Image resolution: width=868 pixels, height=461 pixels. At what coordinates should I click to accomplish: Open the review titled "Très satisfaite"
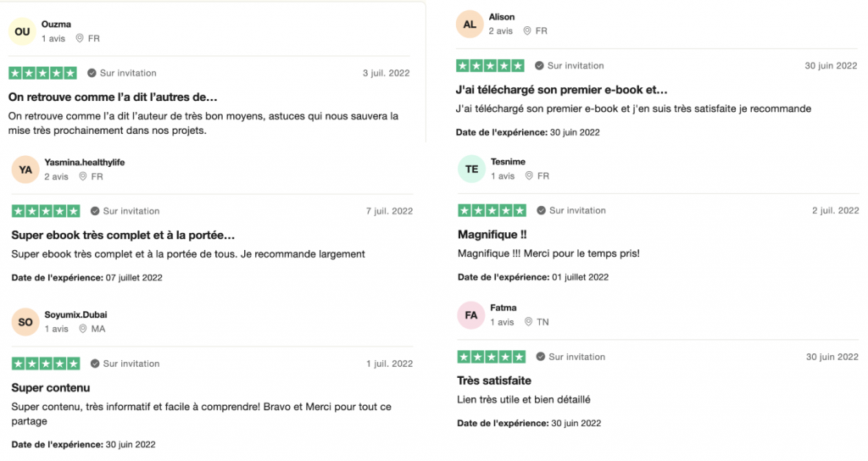tap(494, 380)
